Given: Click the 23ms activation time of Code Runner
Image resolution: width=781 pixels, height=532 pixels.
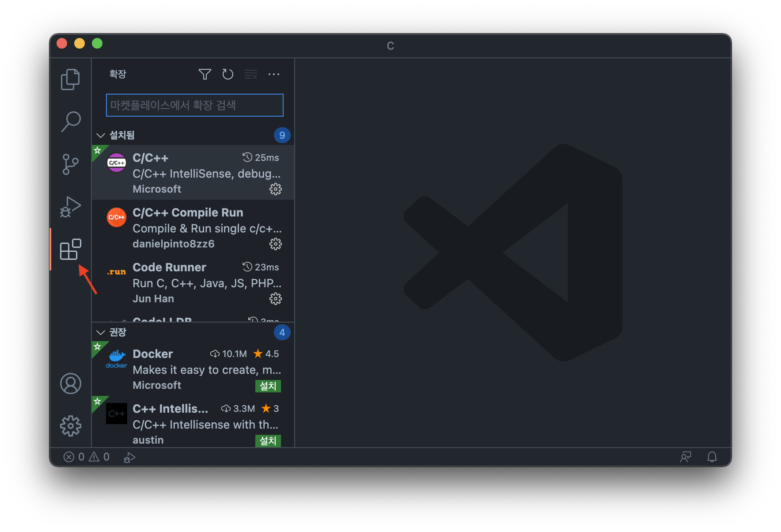Looking at the screenshot, I should tap(261, 267).
